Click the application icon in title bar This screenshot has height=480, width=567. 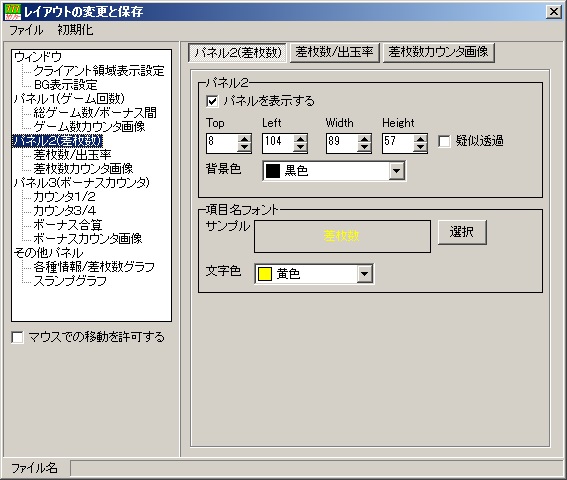click(x=12, y=12)
